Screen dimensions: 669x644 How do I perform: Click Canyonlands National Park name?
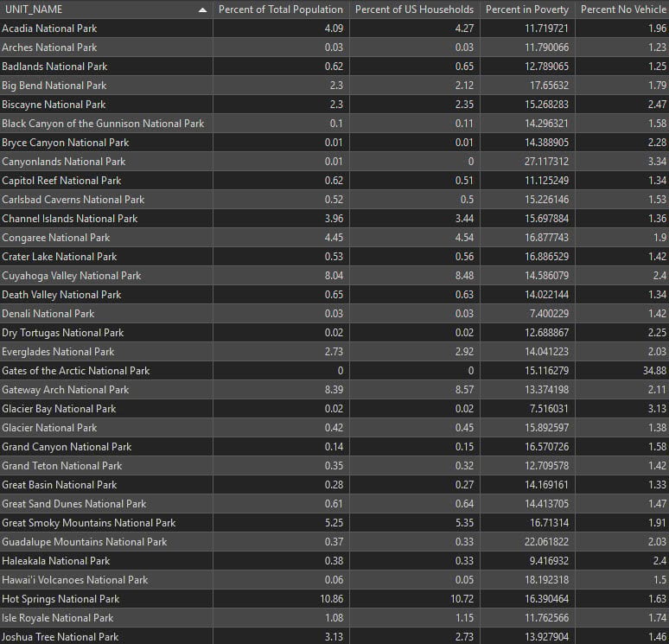pyautogui.click(x=64, y=162)
